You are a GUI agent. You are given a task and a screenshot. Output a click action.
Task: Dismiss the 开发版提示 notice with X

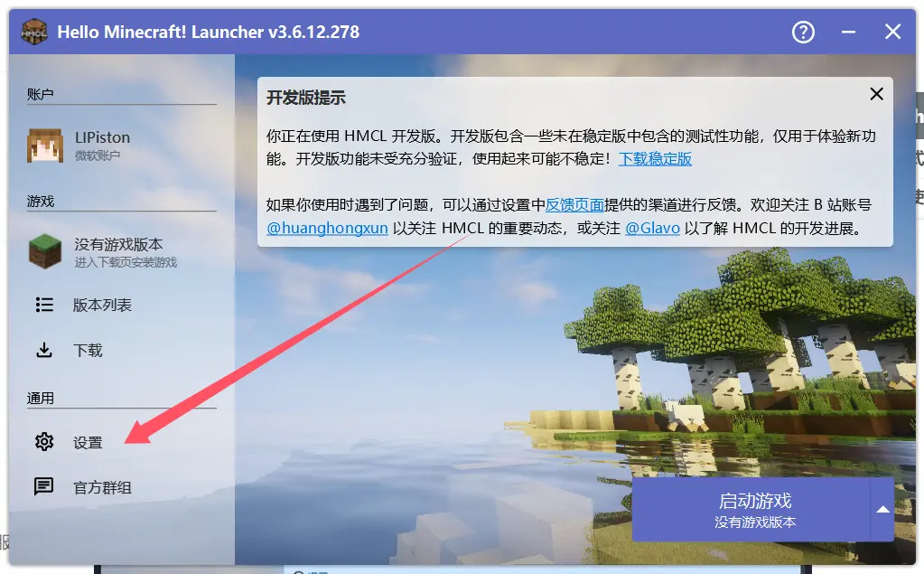pyautogui.click(x=875, y=94)
